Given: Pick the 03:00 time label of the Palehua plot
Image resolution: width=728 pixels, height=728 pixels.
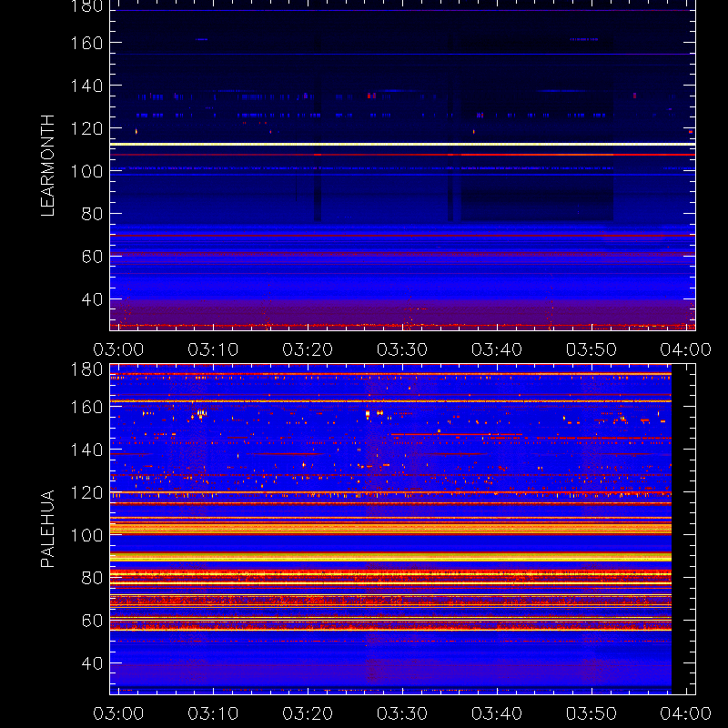Looking at the screenshot, I should tap(118, 713).
